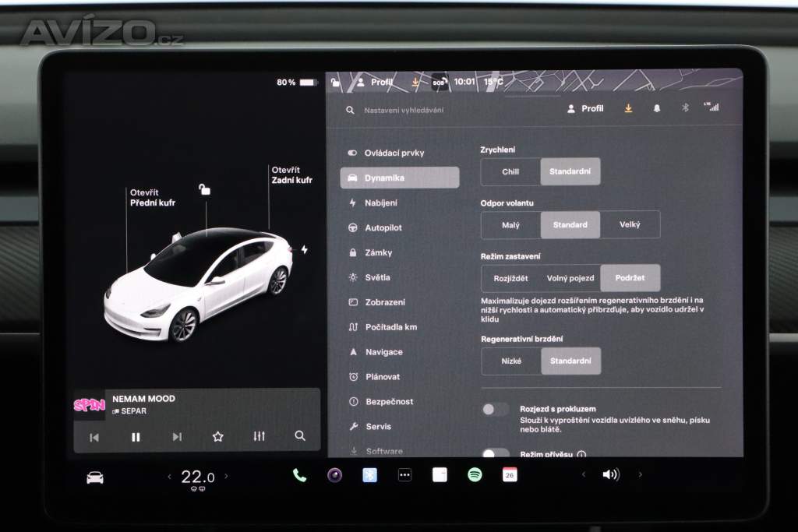Switch to the Zobrazení display settings
The width and height of the screenshot is (798, 532).
pos(377,302)
